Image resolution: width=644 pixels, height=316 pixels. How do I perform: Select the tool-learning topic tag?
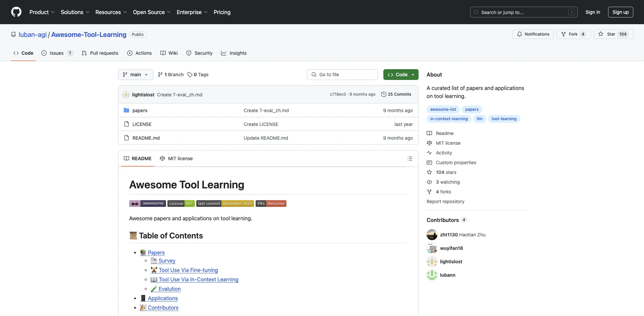coord(504,119)
